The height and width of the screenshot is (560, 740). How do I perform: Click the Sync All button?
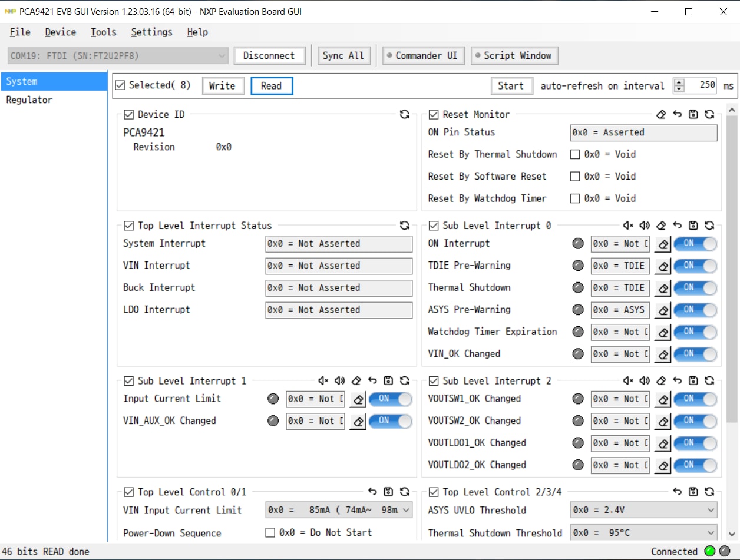click(343, 56)
